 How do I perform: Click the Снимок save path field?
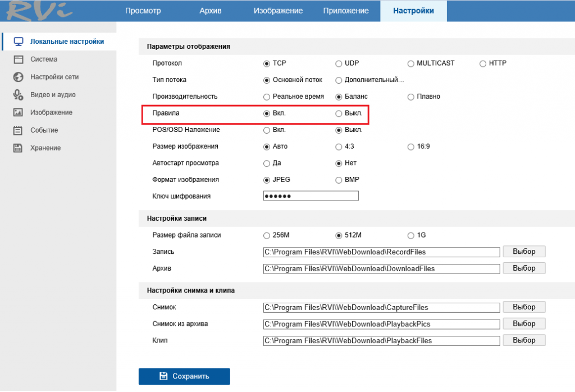click(381, 308)
